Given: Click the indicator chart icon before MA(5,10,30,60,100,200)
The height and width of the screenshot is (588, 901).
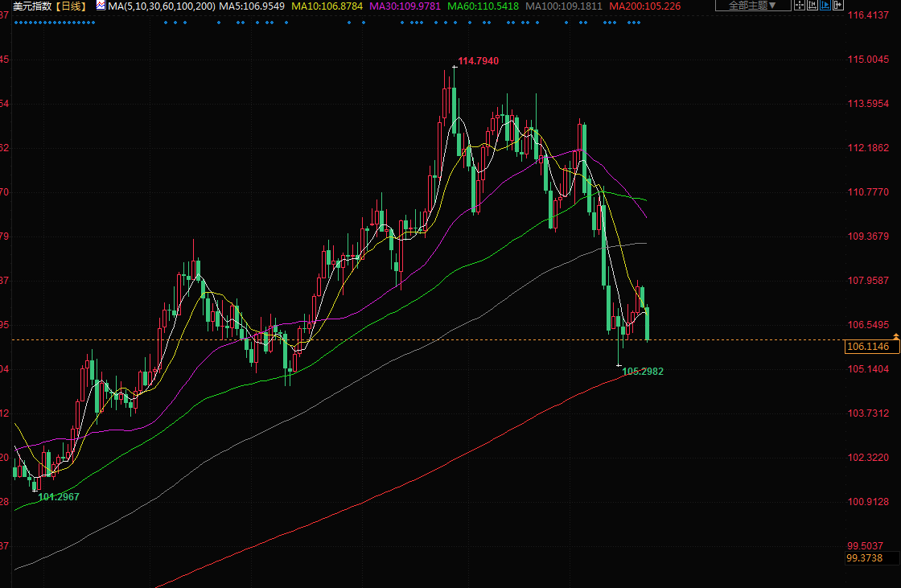Looking at the screenshot, I should tap(101, 5).
